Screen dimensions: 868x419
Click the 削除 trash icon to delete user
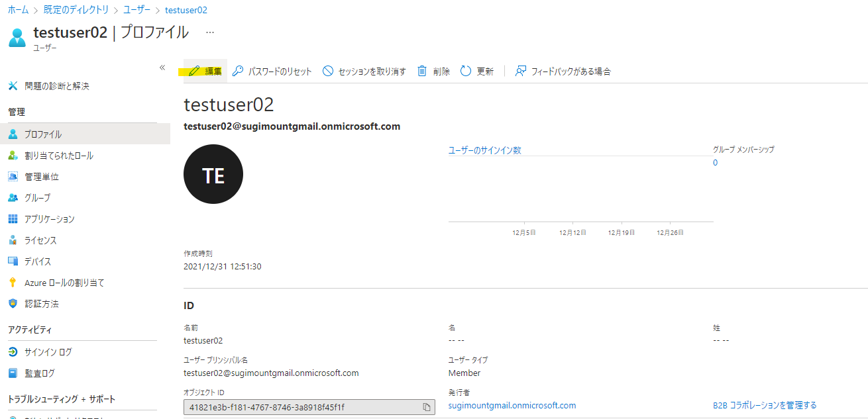click(x=421, y=71)
